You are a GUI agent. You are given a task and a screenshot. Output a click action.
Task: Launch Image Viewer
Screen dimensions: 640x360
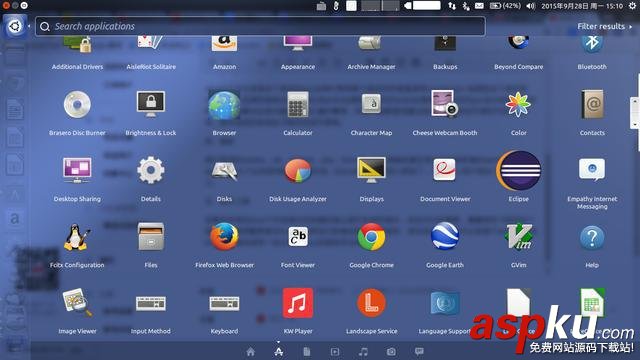tap(77, 302)
